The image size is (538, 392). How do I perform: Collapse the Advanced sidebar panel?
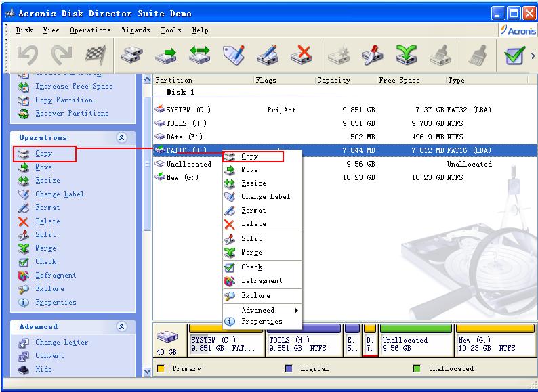121,326
